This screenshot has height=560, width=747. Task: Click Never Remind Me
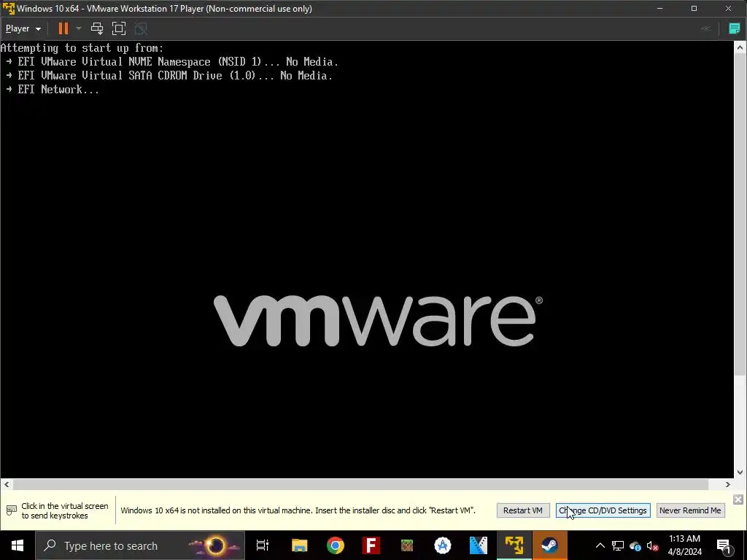(x=690, y=510)
